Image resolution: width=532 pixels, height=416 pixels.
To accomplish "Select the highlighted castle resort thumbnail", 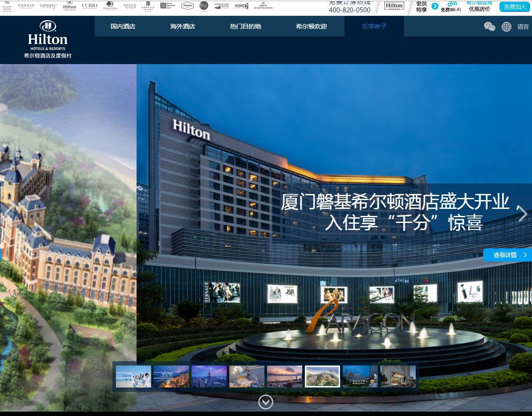I will [x=322, y=377].
